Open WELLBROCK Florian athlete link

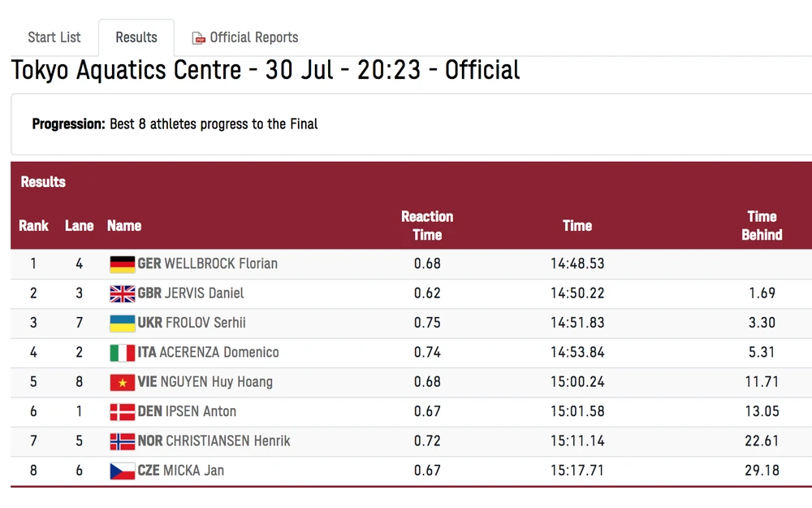coord(221,264)
